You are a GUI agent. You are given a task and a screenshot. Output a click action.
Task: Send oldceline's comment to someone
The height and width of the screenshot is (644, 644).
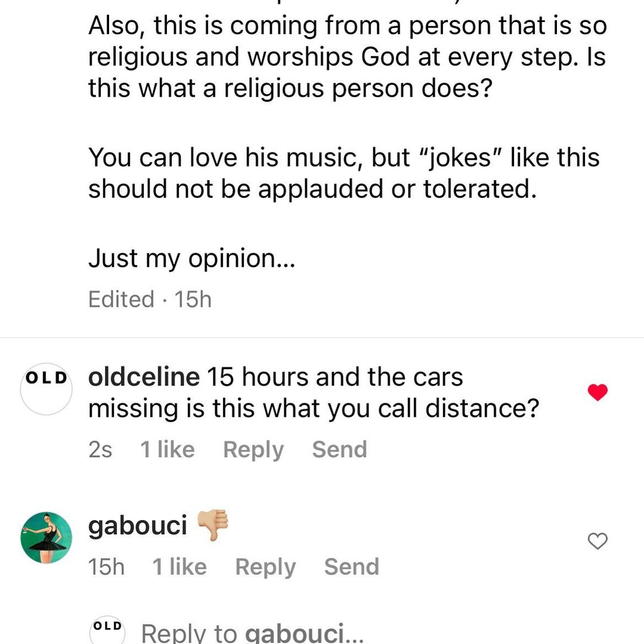339,450
